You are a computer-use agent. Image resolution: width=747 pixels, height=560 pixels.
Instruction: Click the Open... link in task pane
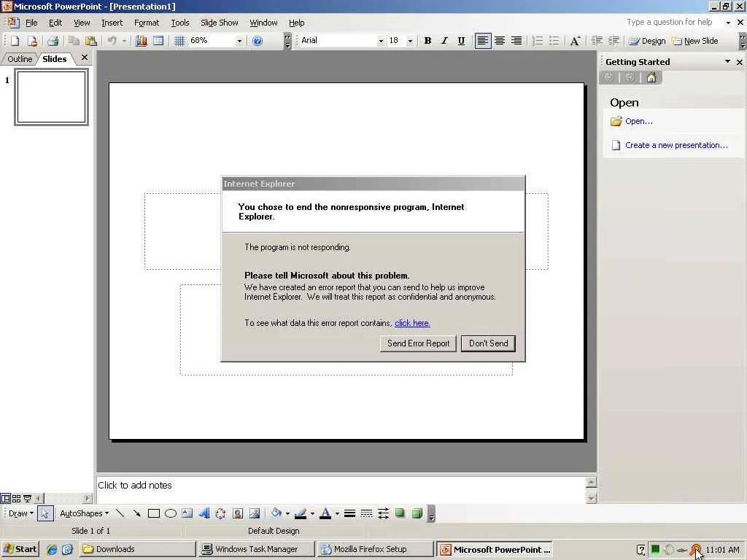click(x=639, y=121)
